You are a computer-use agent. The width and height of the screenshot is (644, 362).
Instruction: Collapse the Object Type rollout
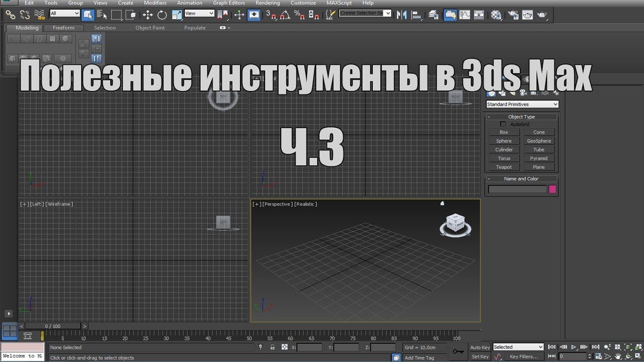click(522, 117)
